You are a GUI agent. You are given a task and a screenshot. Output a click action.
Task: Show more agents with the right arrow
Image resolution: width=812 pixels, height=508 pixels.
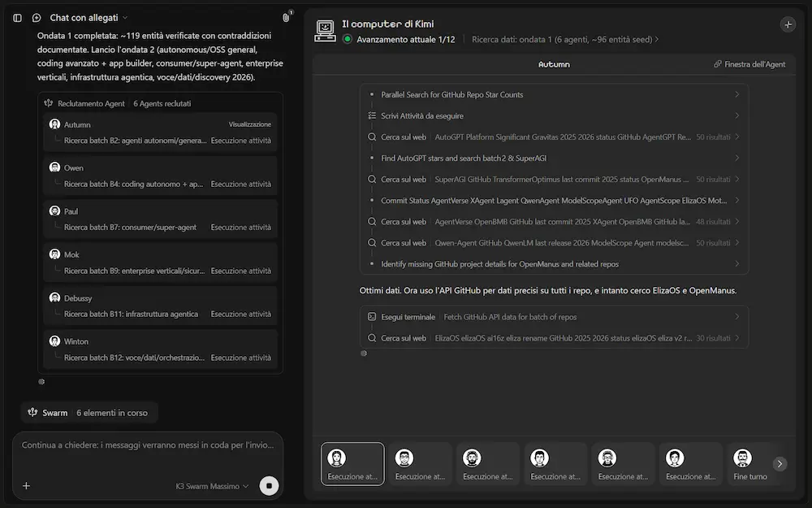(780, 464)
